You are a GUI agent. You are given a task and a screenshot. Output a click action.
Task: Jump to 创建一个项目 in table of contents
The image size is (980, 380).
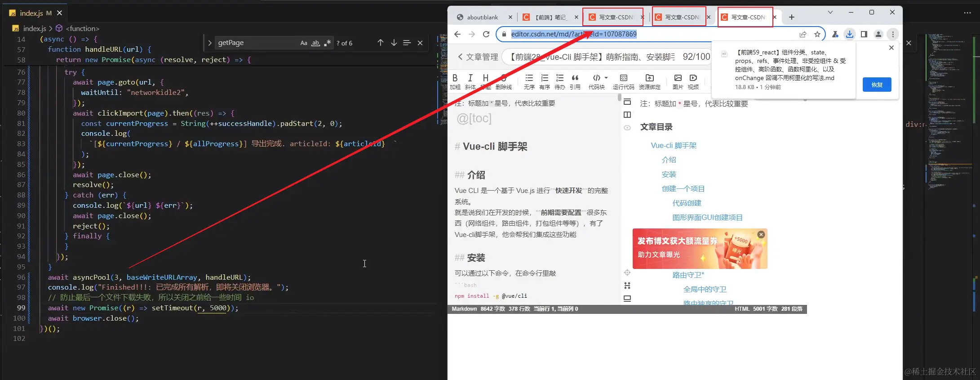[x=683, y=189]
